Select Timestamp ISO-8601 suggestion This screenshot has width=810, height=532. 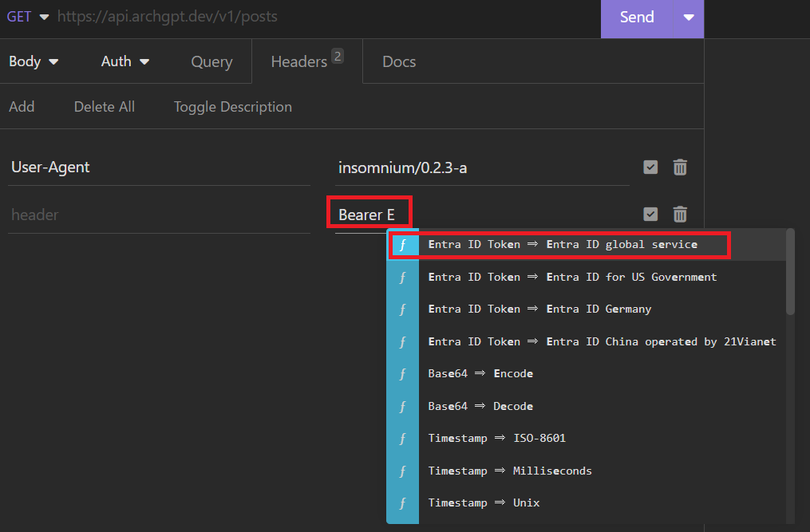pos(587,439)
